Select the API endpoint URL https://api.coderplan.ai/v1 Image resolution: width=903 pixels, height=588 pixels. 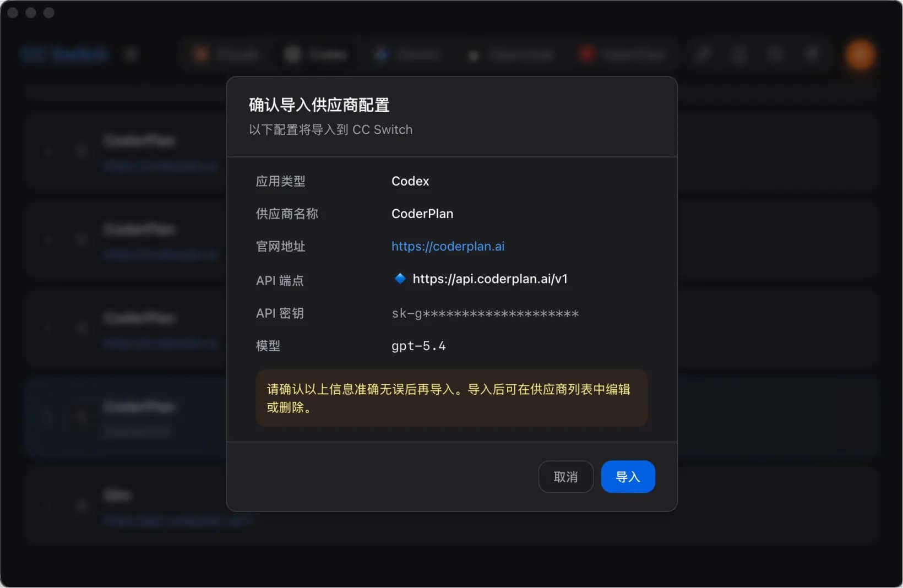pyautogui.click(x=490, y=279)
